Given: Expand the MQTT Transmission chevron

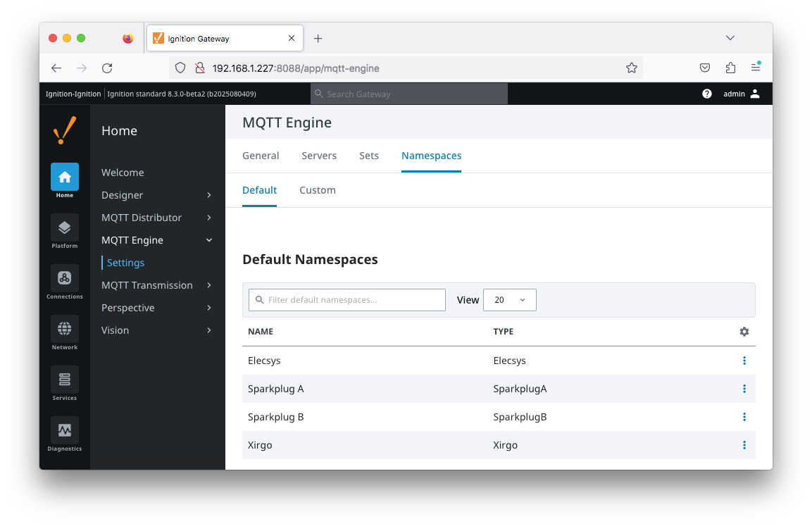Looking at the screenshot, I should tap(209, 285).
